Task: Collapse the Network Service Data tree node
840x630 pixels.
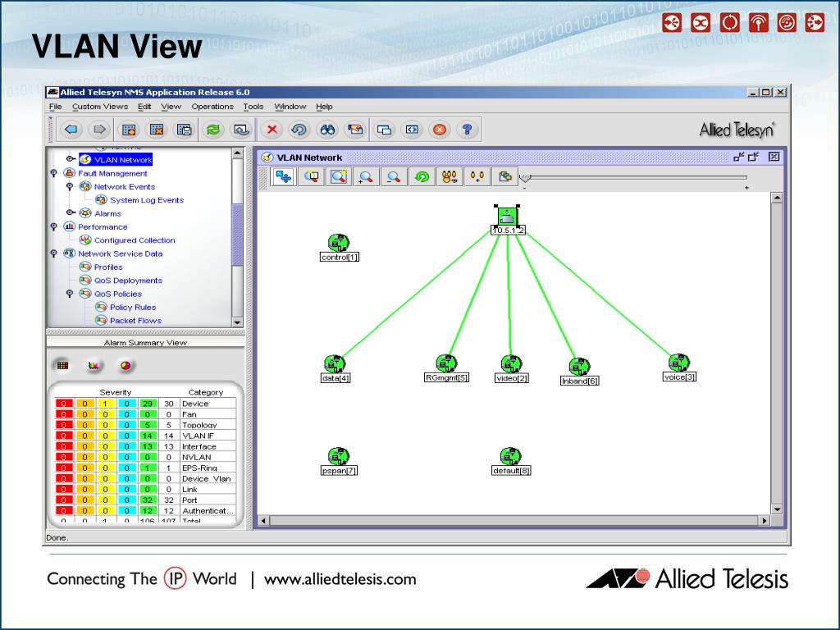Action: pyautogui.click(x=53, y=253)
